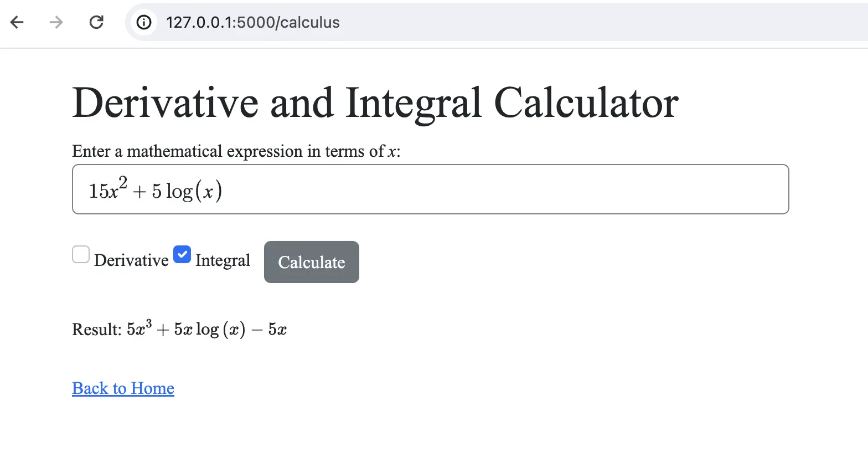Follow the Back to Home link

tap(123, 388)
